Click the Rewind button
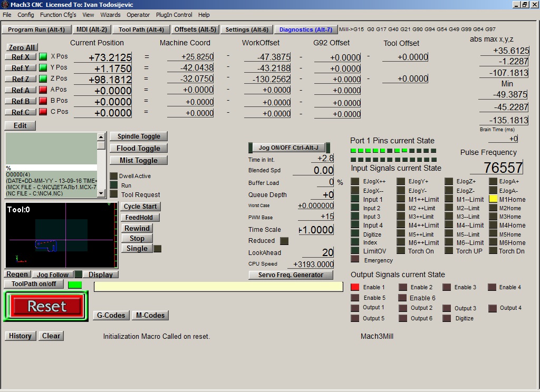540x392 pixels. coord(137,229)
